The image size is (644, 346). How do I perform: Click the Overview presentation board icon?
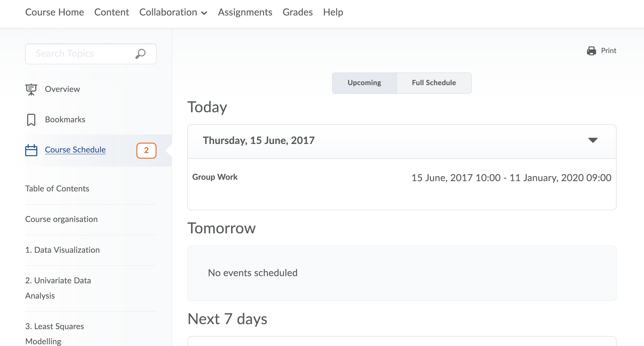31,89
